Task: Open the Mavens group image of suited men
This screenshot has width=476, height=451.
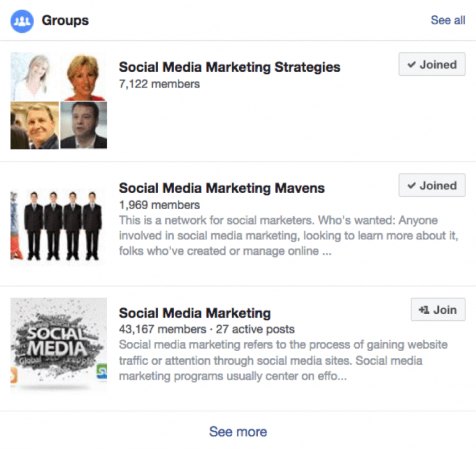Action: [x=59, y=222]
